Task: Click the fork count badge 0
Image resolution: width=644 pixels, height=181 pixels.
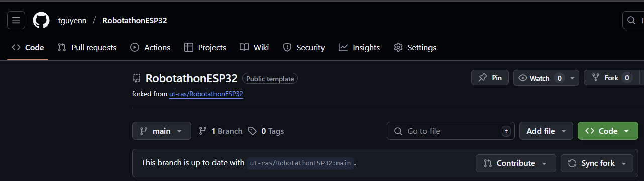Action: tap(627, 78)
